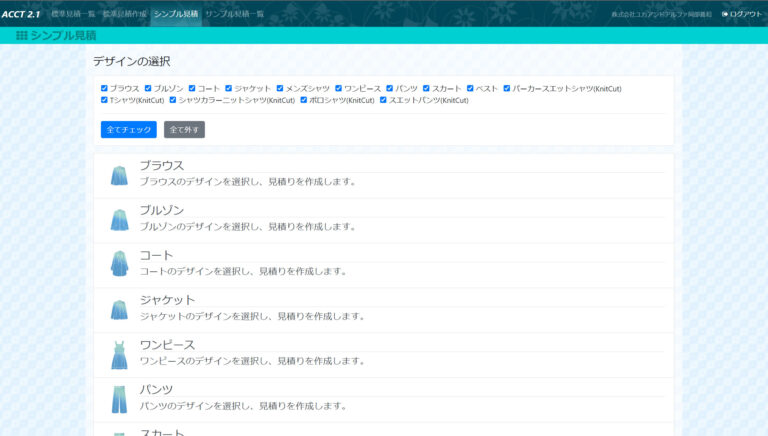Click the 全てチェック button
Viewport: 768px width, 436px height.
pyautogui.click(x=129, y=129)
